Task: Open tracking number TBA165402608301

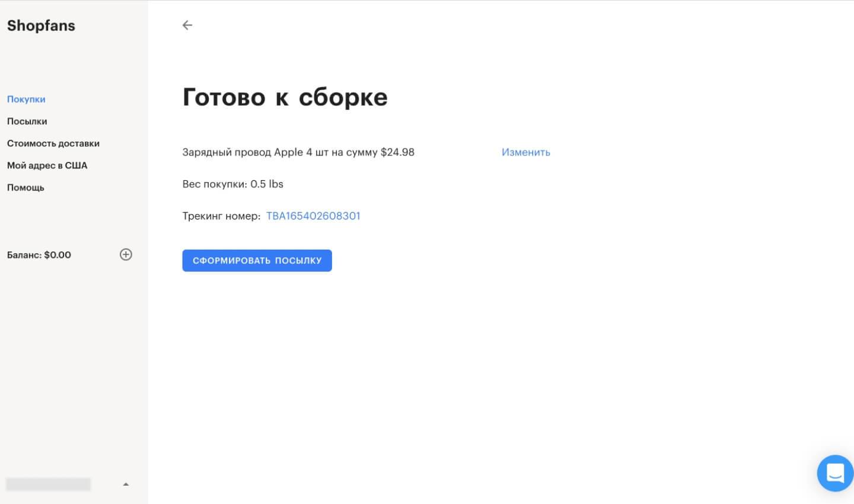Action: (x=313, y=216)
